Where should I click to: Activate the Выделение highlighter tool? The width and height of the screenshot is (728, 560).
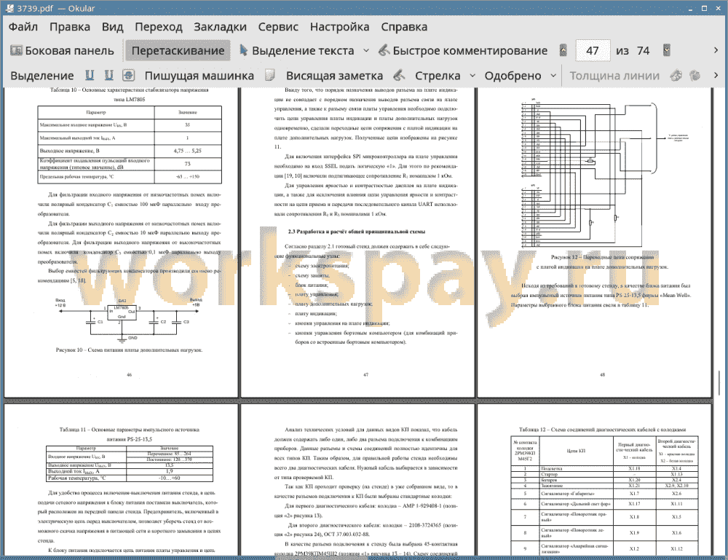[41, 76]
